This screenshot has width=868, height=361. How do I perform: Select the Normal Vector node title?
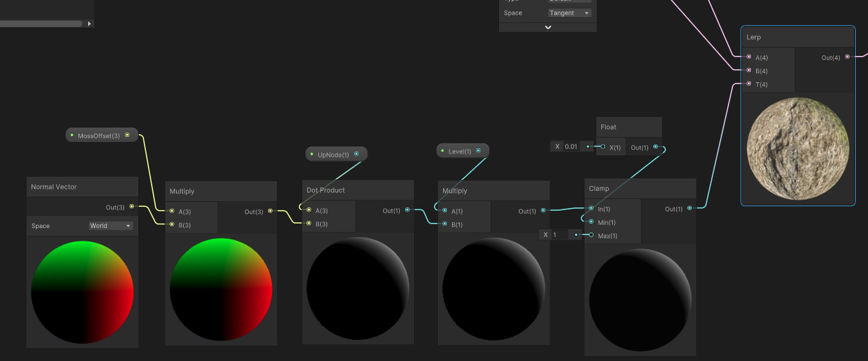(54, 187)
